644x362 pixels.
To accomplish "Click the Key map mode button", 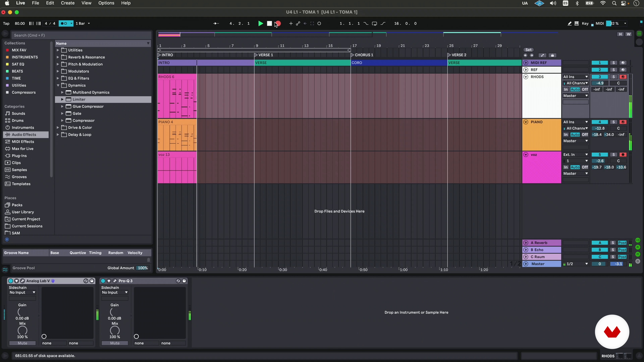I will (x=585, y=23).
